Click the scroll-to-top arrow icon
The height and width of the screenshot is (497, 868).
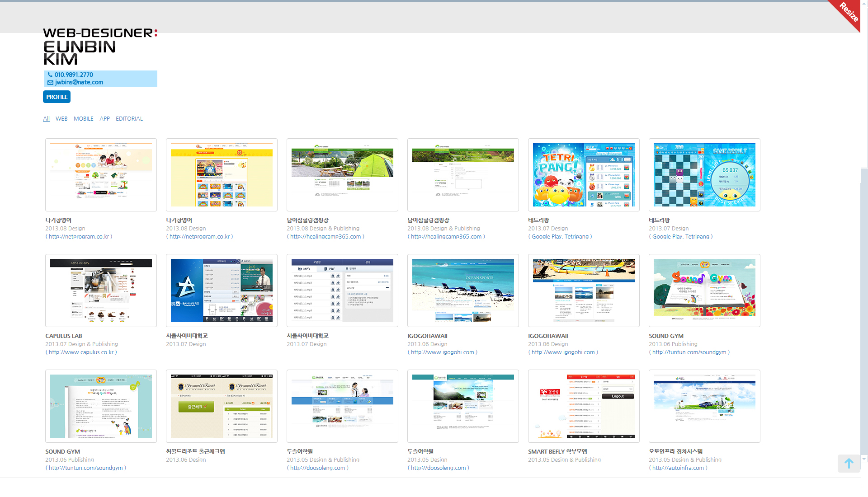coord(849,464)
